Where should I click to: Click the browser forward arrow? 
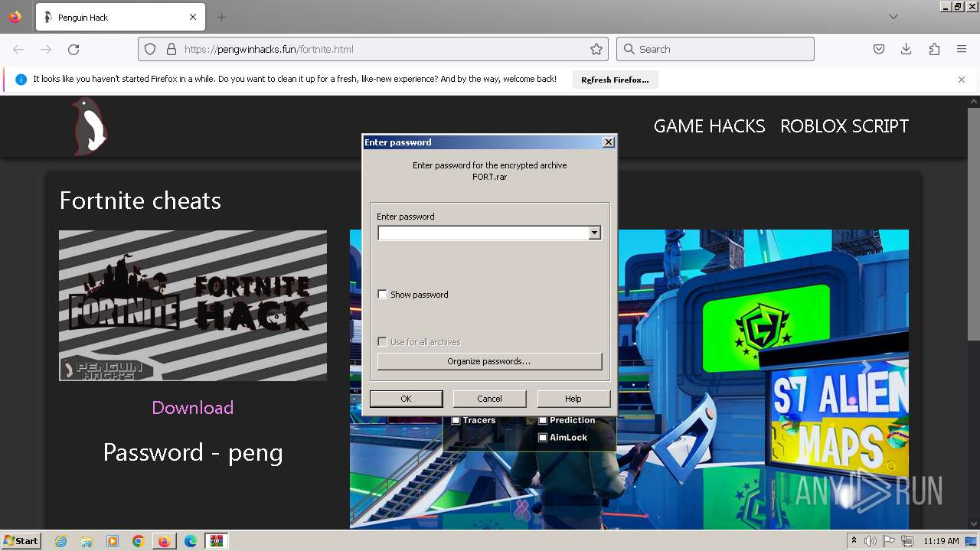(x=46, y=49)
